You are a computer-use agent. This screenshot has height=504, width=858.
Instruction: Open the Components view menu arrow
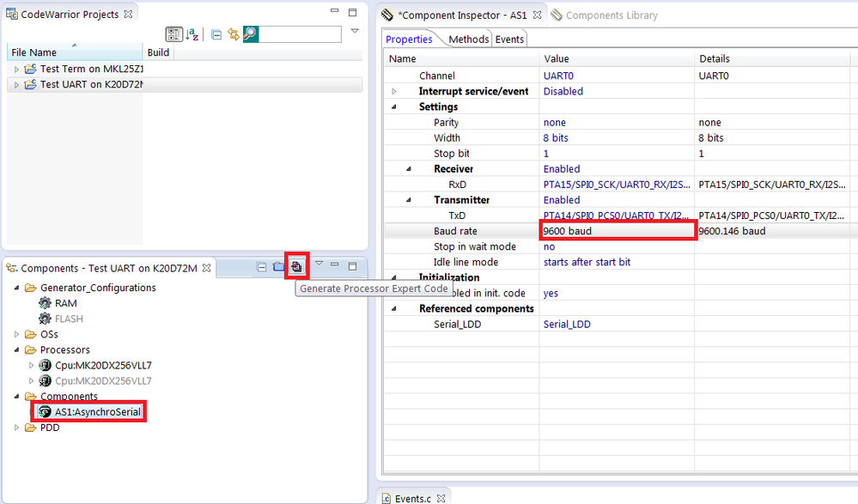319,264
